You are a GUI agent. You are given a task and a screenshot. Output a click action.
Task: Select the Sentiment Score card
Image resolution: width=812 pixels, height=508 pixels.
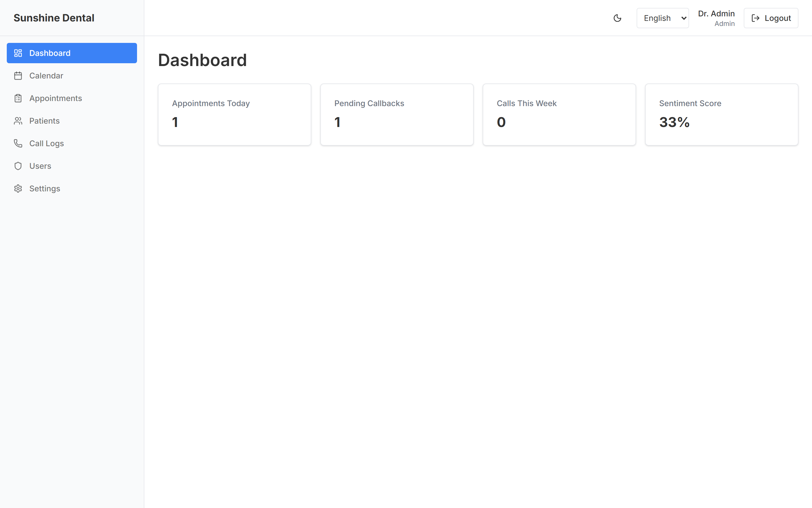722,115
